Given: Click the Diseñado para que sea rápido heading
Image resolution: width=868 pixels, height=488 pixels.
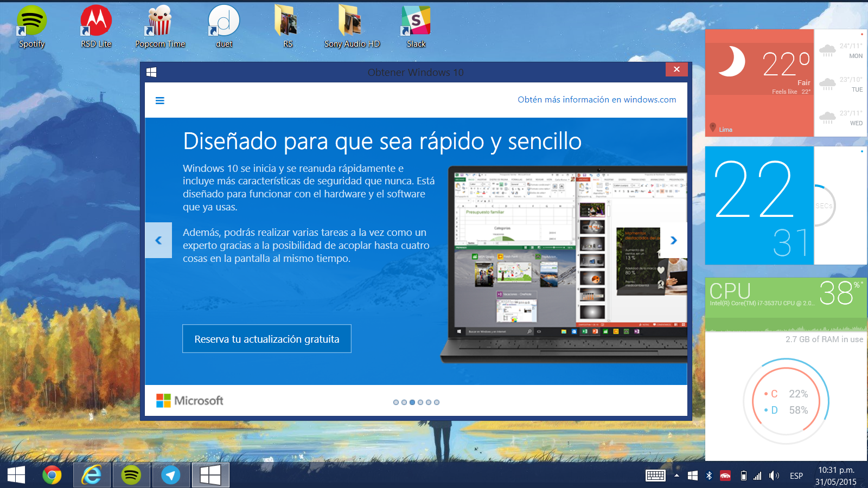Looking at the screenshot, I should pos(382,142).
